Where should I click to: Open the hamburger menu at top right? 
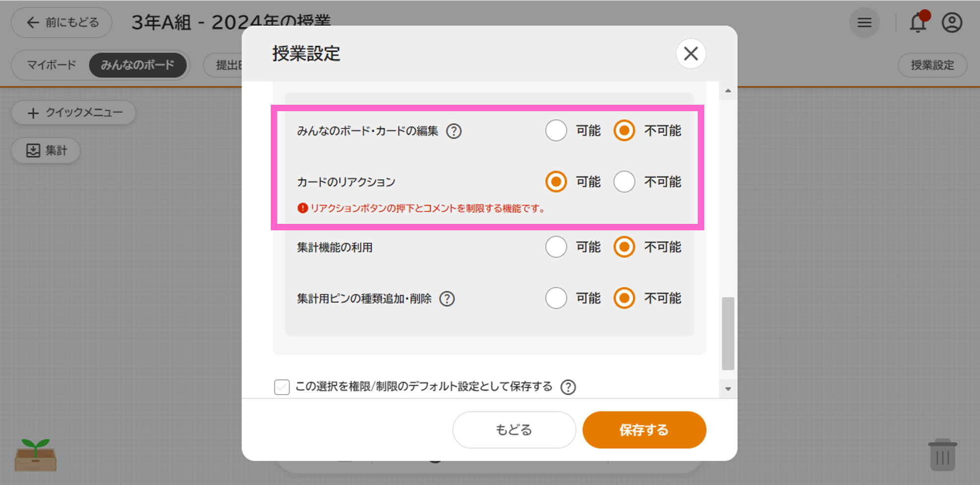[864, 22]
